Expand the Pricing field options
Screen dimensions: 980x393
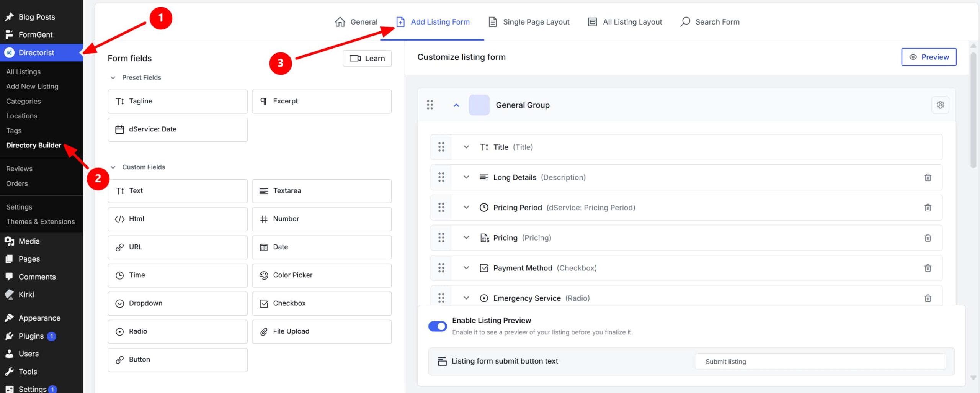click(466, 238)
